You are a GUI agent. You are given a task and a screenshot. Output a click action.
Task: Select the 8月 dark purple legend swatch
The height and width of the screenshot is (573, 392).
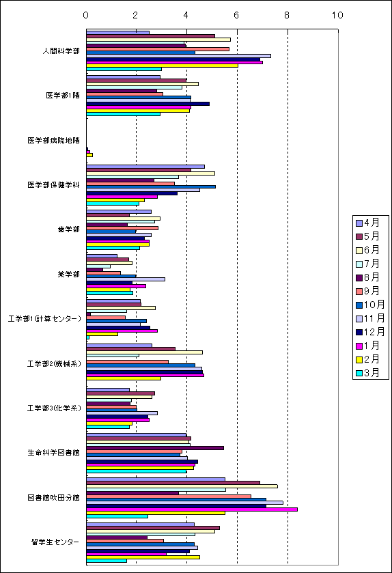click(359, 278)
